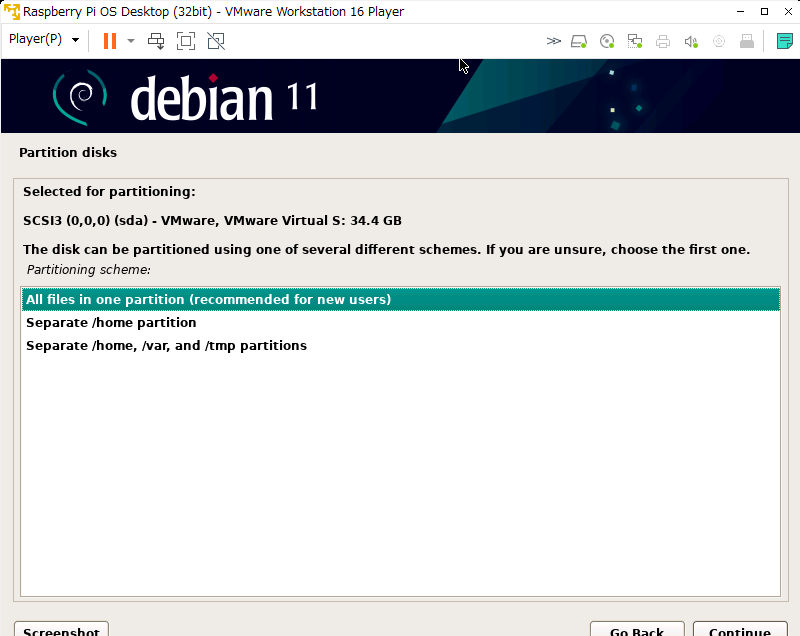This screenshot has width=800, height=636.
Task: Open the message log note icon
Action: (784, 41)
